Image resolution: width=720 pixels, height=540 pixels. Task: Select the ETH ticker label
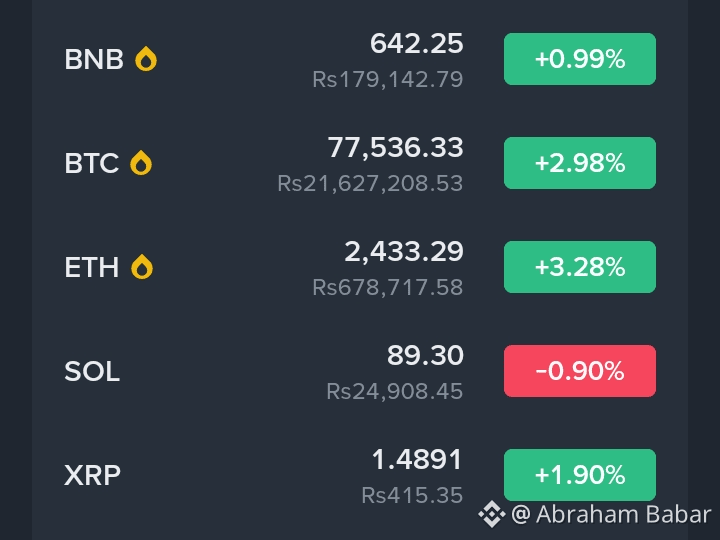tap(92, 267)
